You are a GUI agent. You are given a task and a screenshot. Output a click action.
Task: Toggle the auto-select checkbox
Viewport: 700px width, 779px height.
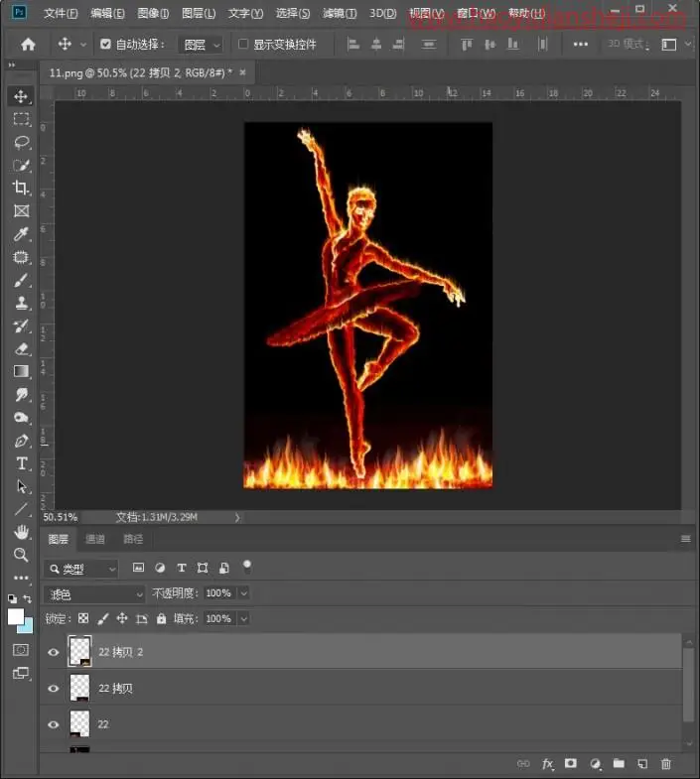tap(105, 45)
